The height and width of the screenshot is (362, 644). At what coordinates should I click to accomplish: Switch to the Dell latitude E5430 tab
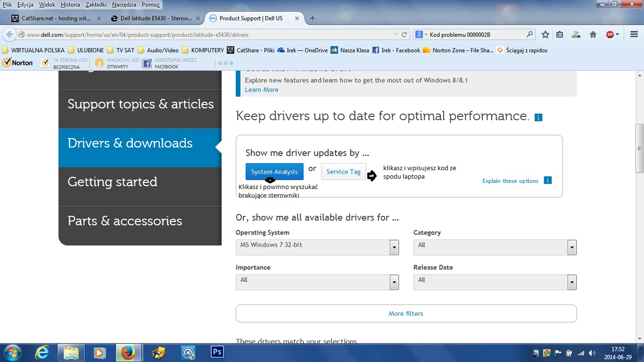click(x=155, y=18)
